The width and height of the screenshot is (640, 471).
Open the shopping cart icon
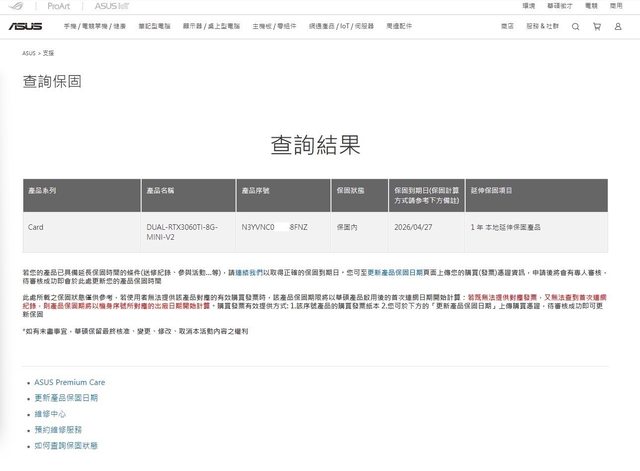click(x=597, y=27)
